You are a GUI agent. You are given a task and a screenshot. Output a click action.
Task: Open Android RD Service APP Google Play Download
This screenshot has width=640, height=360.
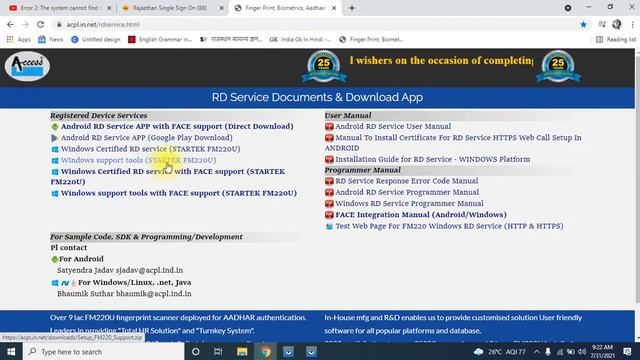[147, 138]
